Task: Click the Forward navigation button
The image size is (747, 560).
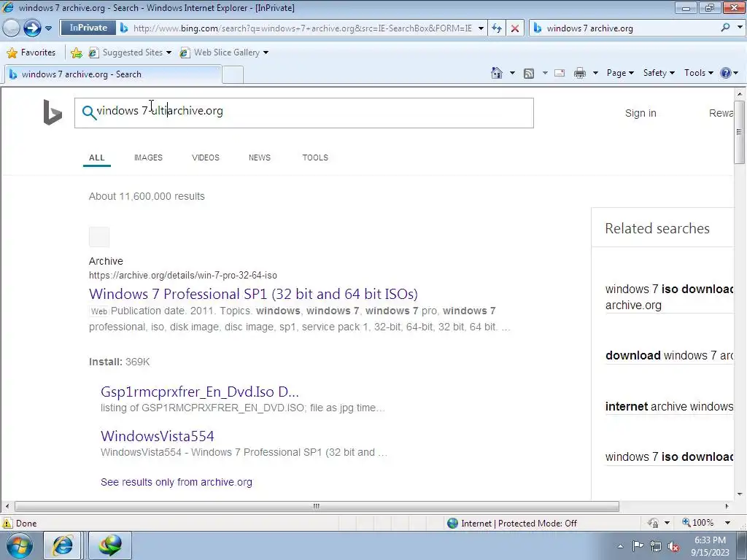Action: [32, 28]
